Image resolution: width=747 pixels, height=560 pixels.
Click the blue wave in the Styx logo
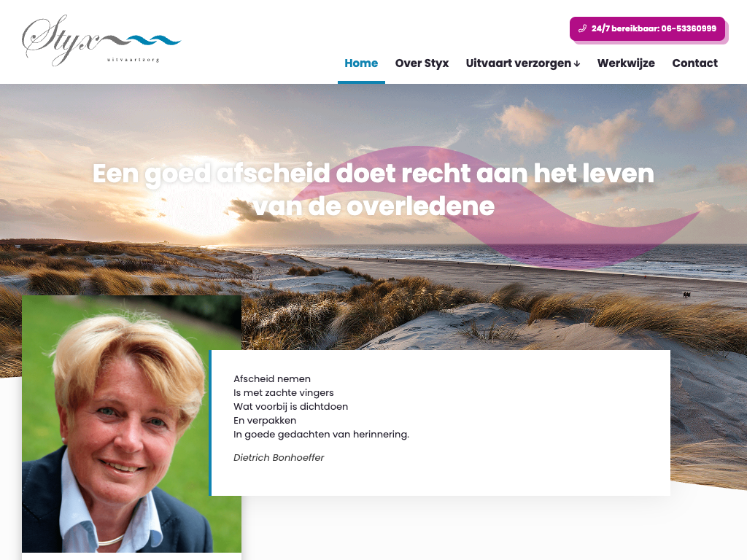(154, 40)
